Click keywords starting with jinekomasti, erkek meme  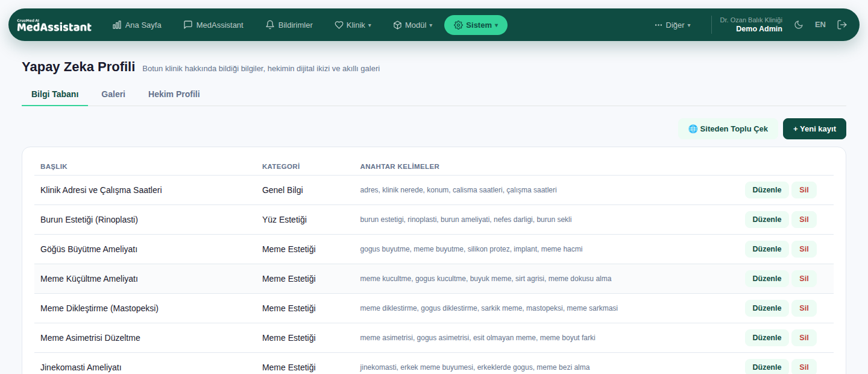[x=475, y=367]
